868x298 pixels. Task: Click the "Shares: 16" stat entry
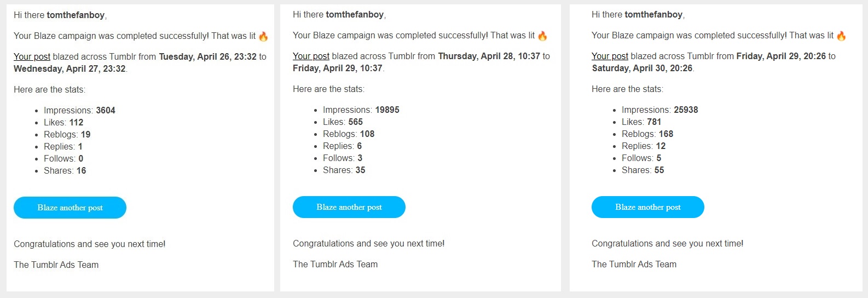pyautogui.click(x=65, y=170)
